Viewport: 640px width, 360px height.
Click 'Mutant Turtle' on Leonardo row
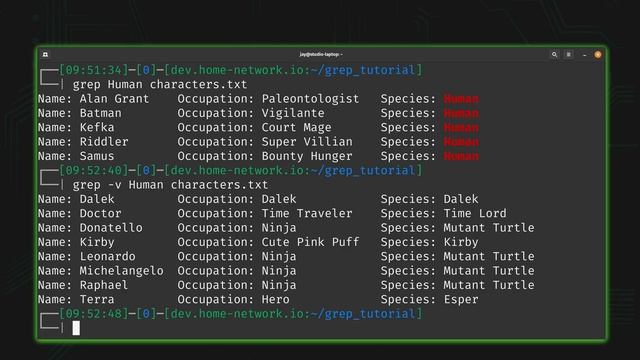(489, 256)
